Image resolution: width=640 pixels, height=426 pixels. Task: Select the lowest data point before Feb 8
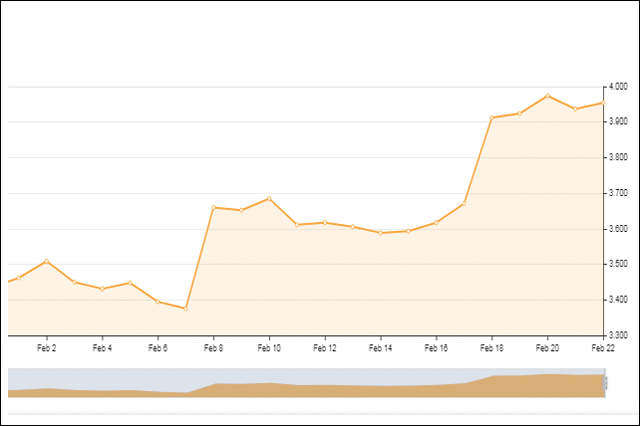[x=186, y=309]
